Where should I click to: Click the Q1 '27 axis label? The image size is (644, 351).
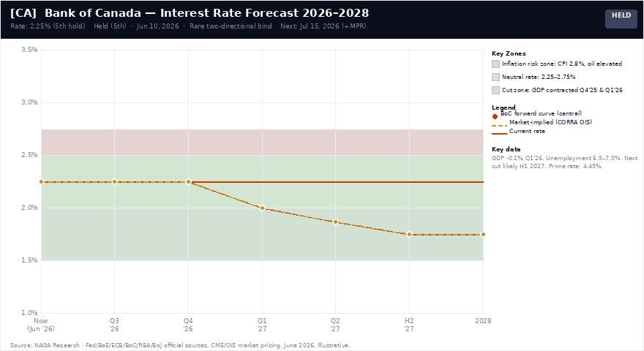(x=262, y=325)
